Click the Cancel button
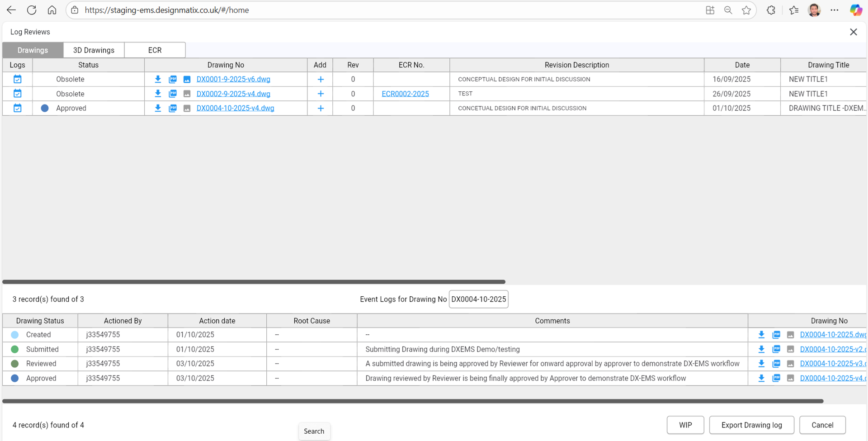 click(822, 425)
